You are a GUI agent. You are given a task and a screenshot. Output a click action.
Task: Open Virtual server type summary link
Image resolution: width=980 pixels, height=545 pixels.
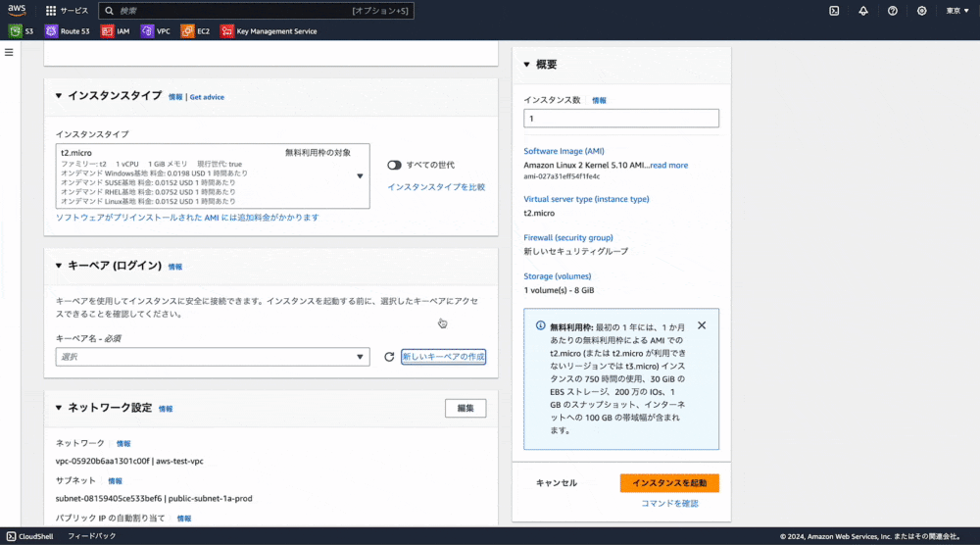[x=586, y=199]
